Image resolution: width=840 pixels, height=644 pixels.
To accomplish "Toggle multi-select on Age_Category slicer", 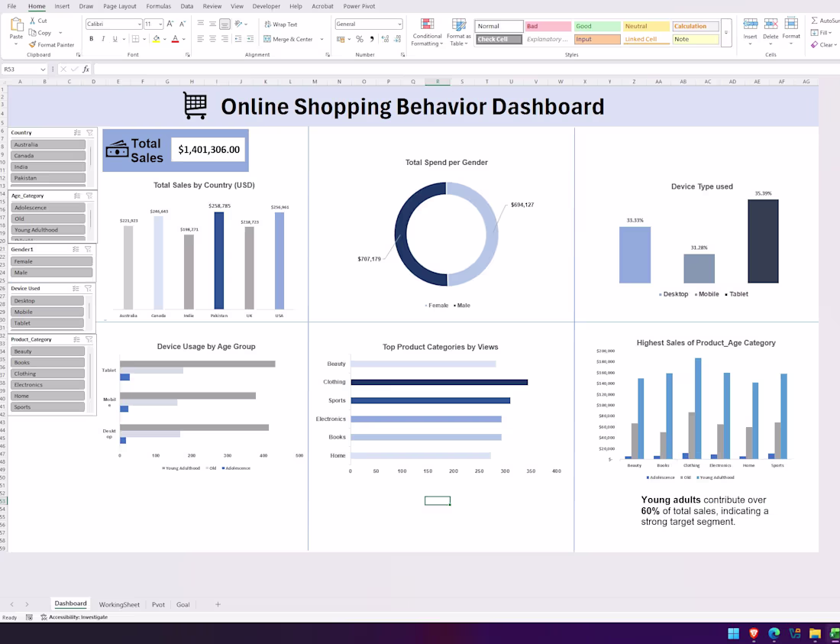I will 77,196.
